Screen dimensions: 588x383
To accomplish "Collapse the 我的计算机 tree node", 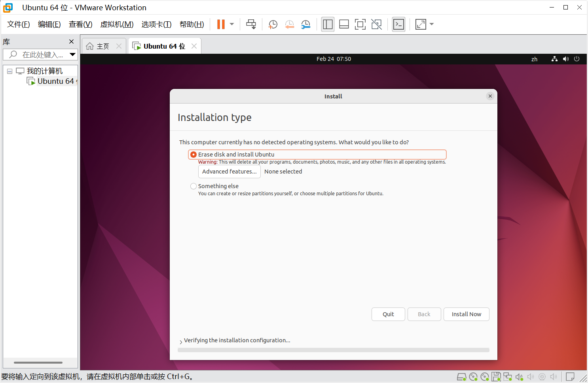I will tap(9, 72).
